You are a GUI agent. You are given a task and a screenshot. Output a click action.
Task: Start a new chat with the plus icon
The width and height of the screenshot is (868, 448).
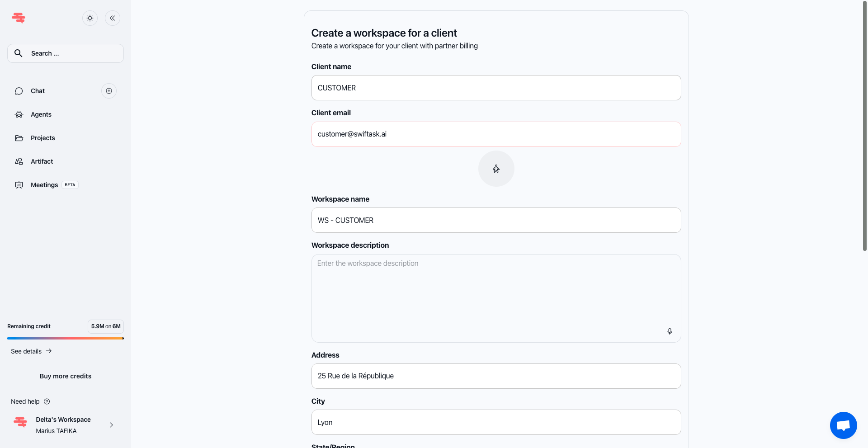tap(108, 91)
